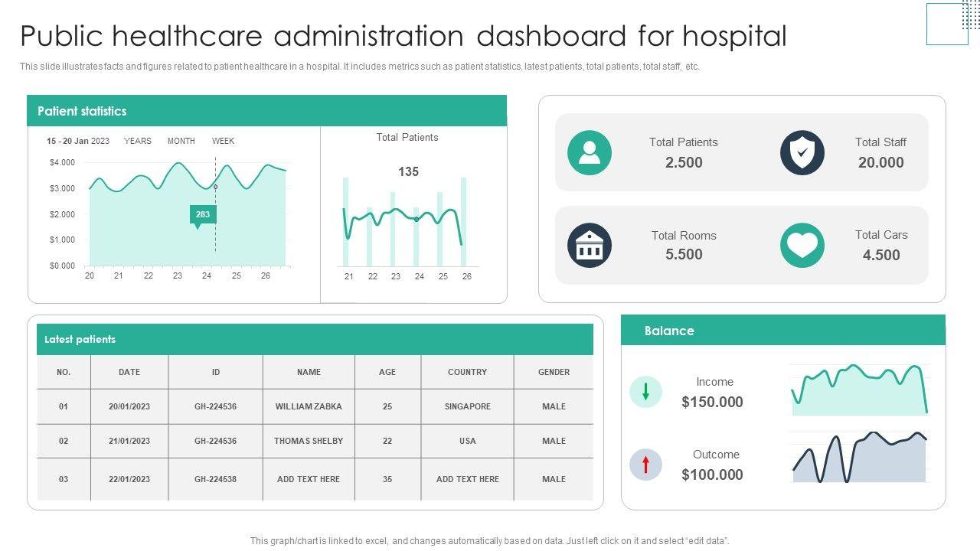
Task: Click the Total Patients person icon
Action: pos(590,152)
